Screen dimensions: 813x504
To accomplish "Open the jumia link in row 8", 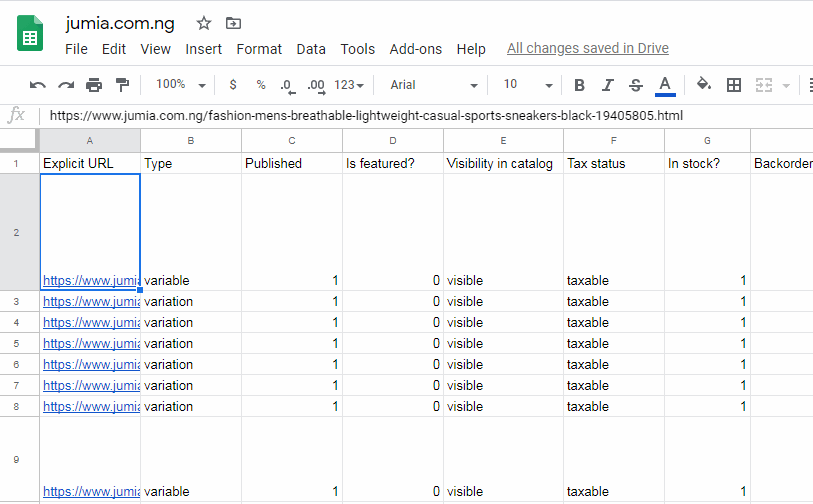I will [91, 407].
